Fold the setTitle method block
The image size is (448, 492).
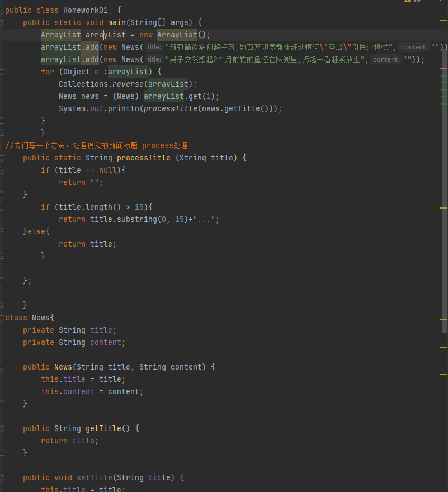pyautogui.click(x=2, y=478)
